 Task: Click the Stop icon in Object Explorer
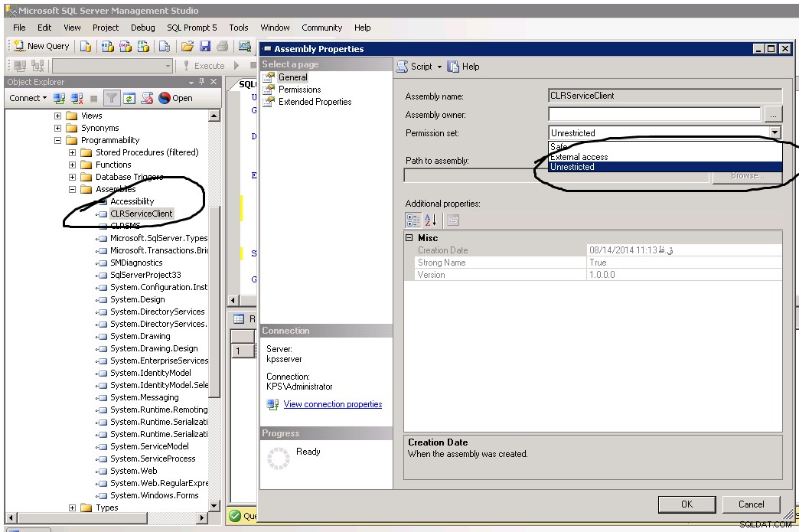pos(94,98)
